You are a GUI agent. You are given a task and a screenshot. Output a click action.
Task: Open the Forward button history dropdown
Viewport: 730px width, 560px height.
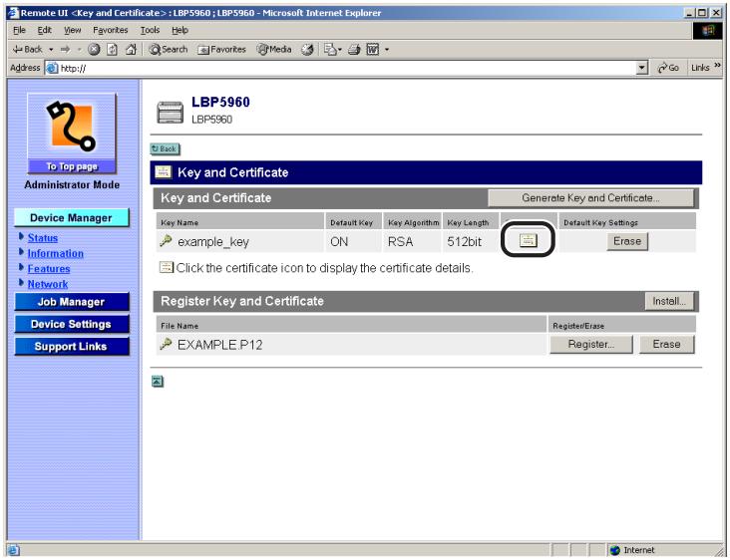[79, 49]
